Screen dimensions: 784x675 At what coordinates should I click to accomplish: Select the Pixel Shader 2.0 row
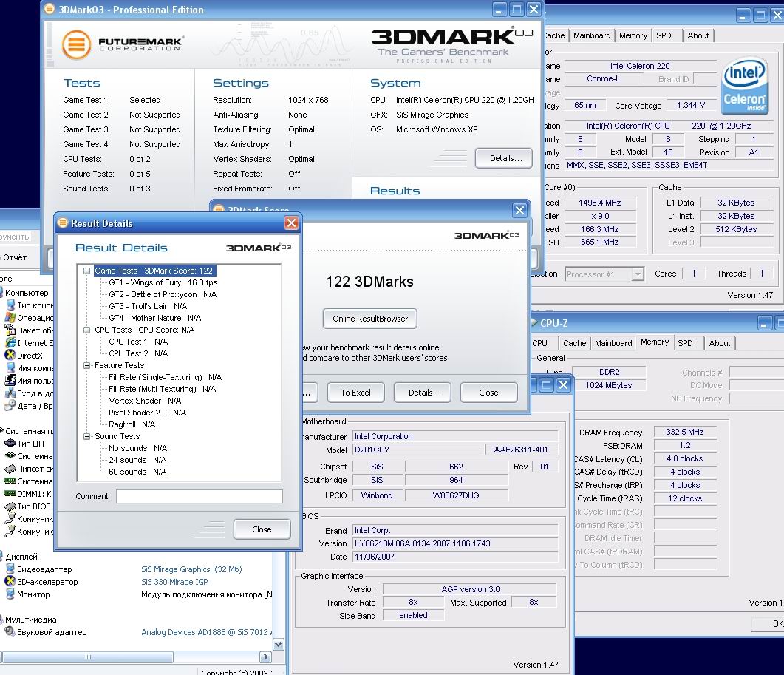[148, 413]
